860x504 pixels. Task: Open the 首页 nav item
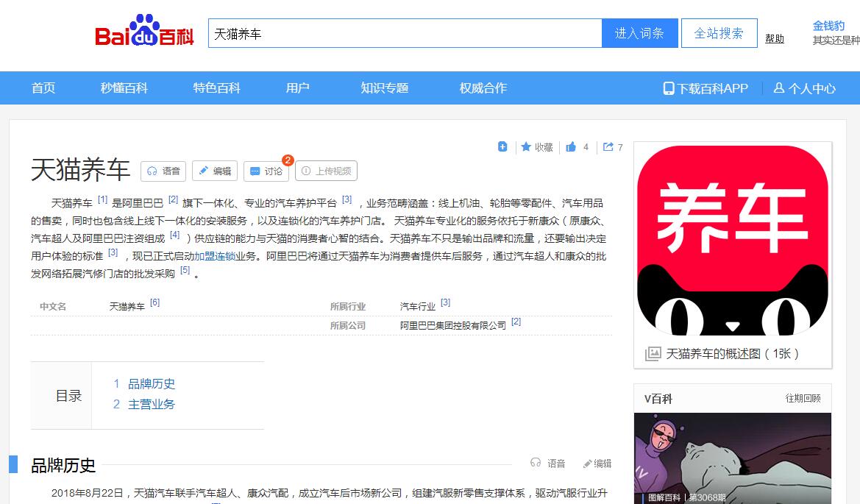click(43, 88)
